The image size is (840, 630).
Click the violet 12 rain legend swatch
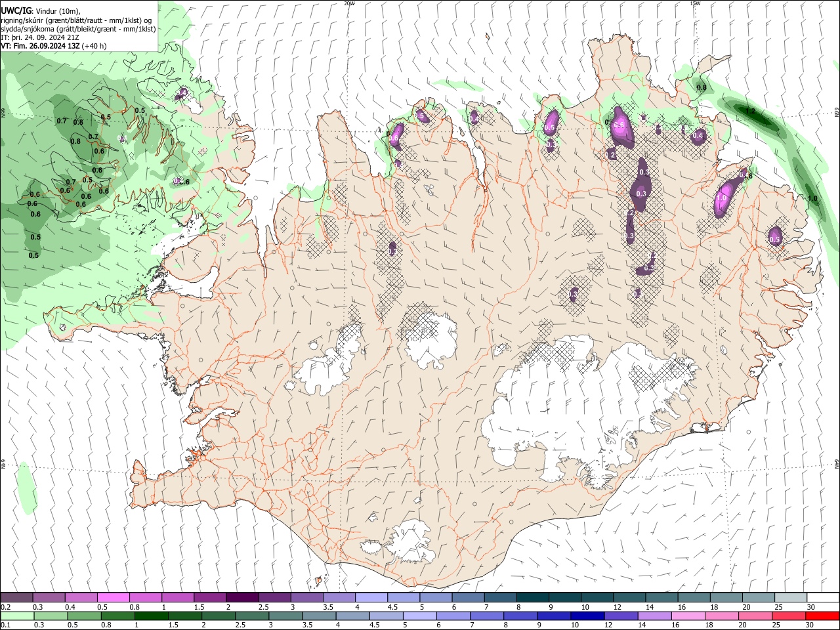[620, 616]
